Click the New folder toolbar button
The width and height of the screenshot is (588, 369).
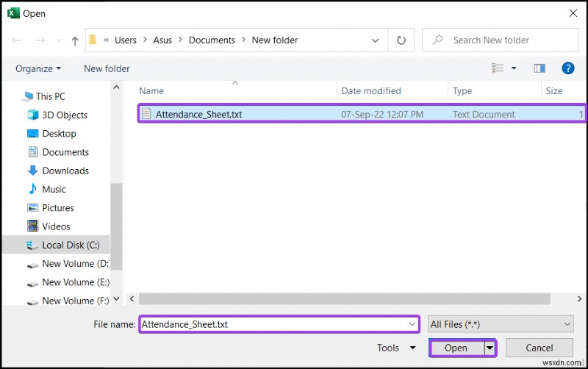[x=107, y=68]
